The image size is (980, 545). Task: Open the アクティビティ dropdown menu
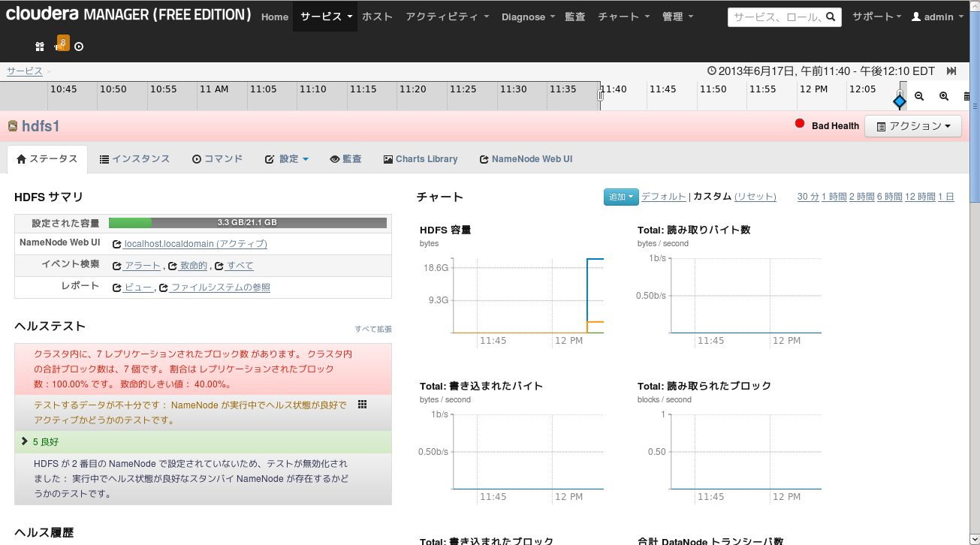tap(448, 17)
